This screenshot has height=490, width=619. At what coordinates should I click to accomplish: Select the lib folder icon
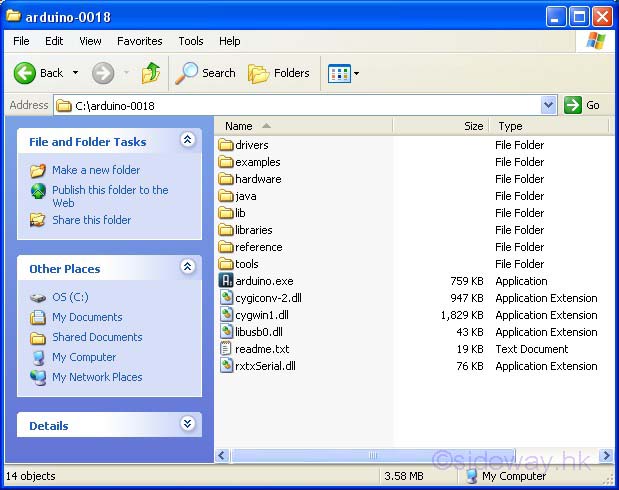click(226, 213)
